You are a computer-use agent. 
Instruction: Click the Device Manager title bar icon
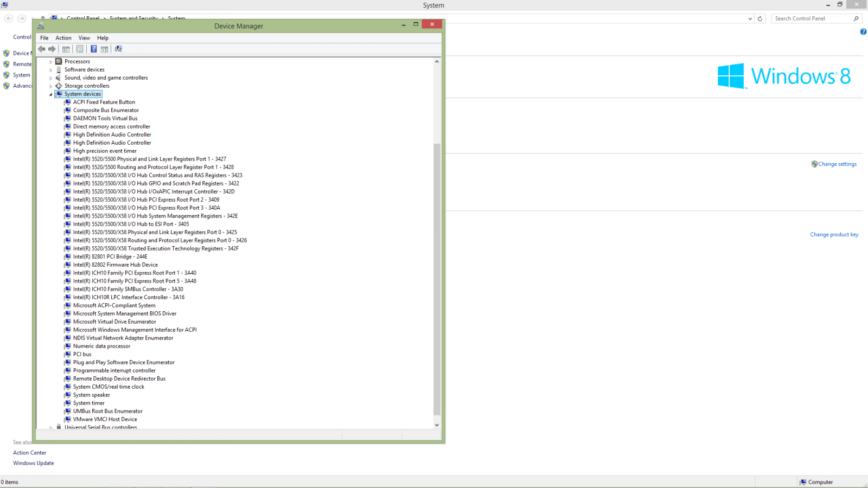[x=40, y=25]
